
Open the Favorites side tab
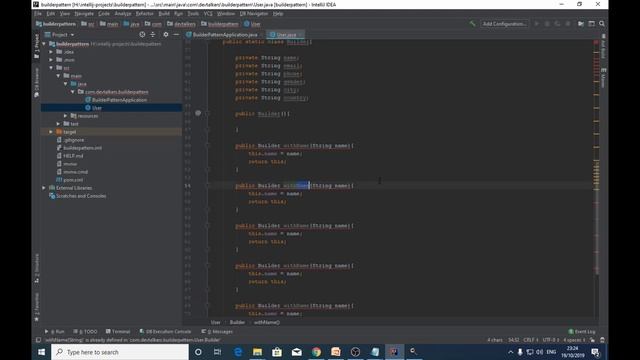[x=37, y=307]
